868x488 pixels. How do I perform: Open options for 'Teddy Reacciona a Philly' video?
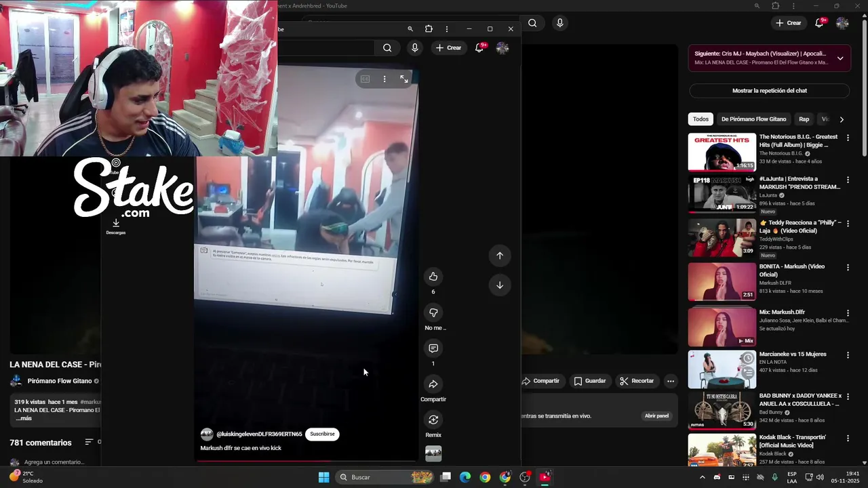(848, 224)
